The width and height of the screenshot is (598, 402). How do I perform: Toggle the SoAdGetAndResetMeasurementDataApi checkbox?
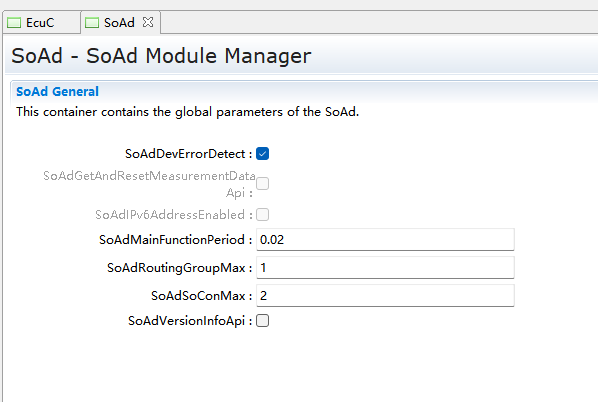262,183
